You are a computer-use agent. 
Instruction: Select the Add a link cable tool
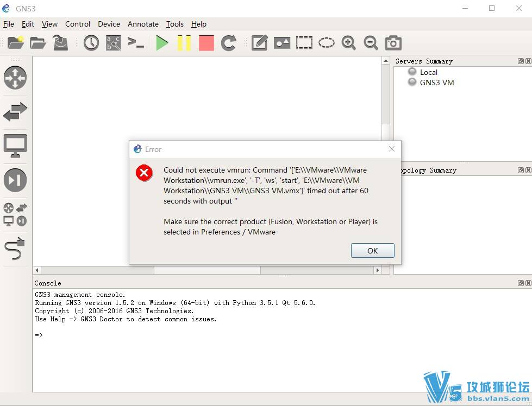15,249
